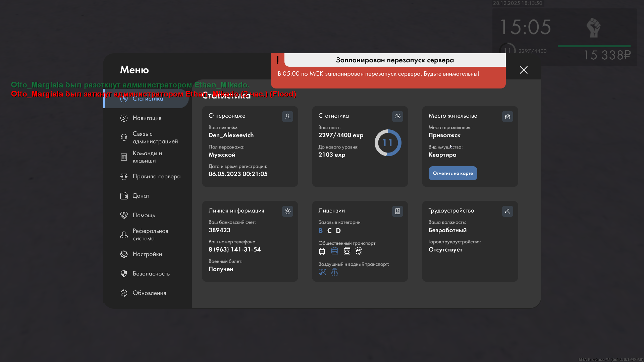Go to the Донат section
This screenshot has height=362, width=644.
point(141,196)
